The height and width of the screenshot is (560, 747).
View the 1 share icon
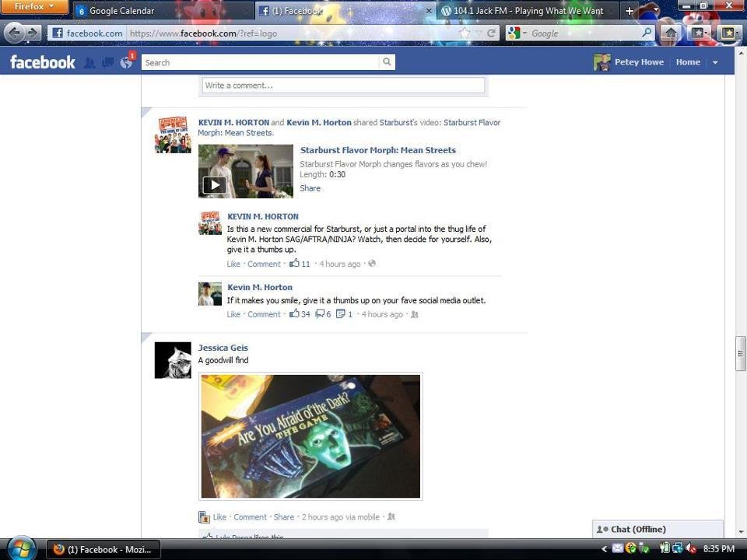pyautogui.click(x=341, y=313)
